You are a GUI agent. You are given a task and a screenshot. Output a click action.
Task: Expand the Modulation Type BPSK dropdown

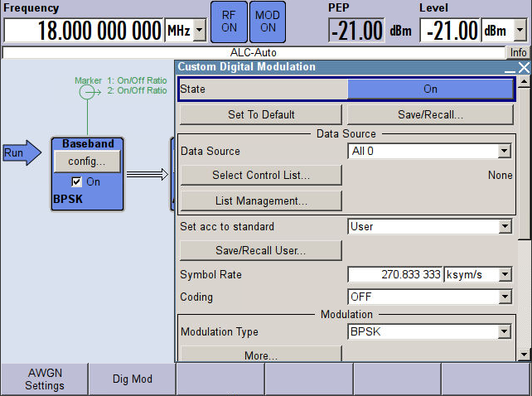(x=504, y=332)
